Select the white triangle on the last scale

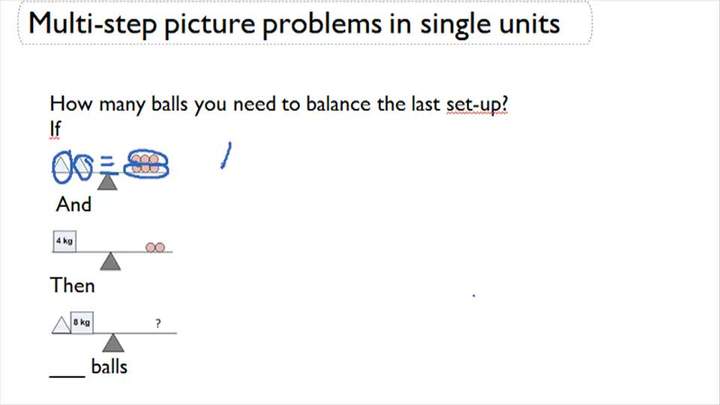(x=60, y=324)
